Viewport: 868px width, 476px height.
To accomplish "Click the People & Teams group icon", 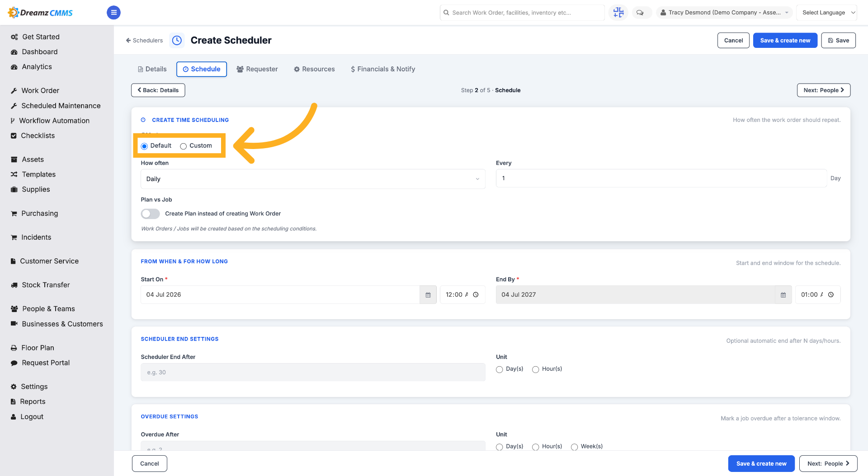I will point(14,309).
